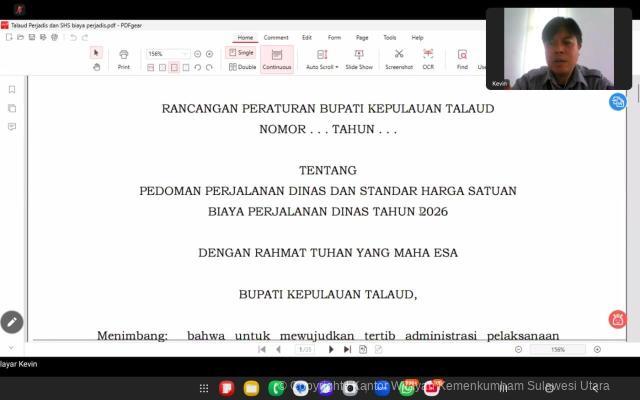
Task: Open the page thumbnails sidebar panel
Action: point(12,108)
